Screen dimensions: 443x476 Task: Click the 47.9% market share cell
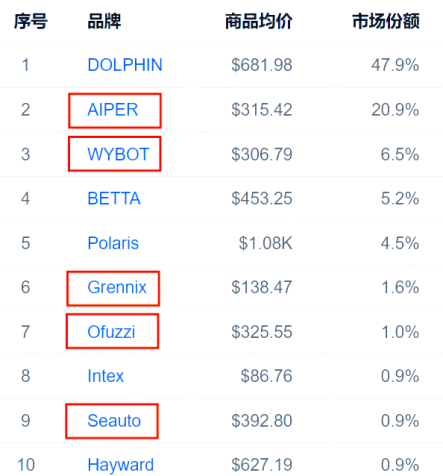click(395, 65)
